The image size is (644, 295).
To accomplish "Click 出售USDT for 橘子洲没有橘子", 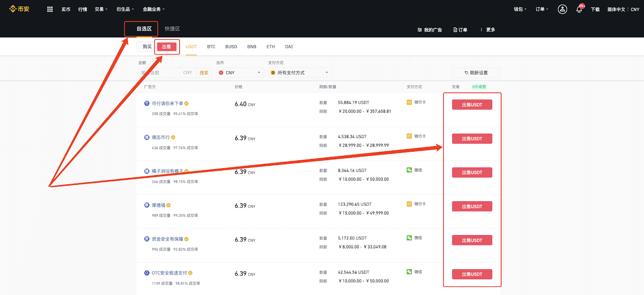I will coord(472,172).
